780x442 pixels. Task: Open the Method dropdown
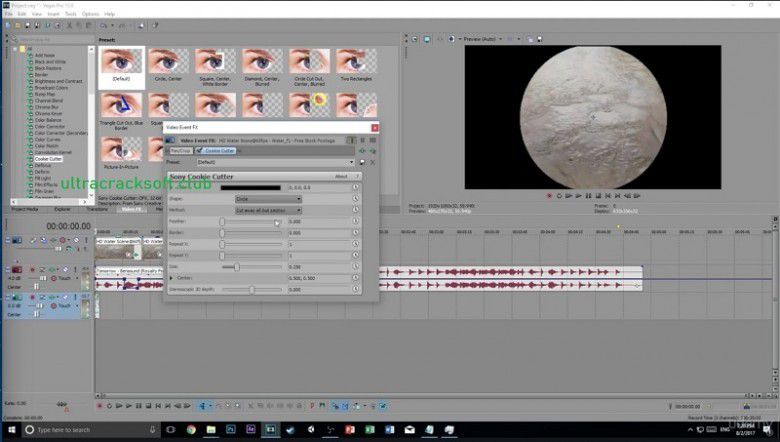tap(268, 210)
